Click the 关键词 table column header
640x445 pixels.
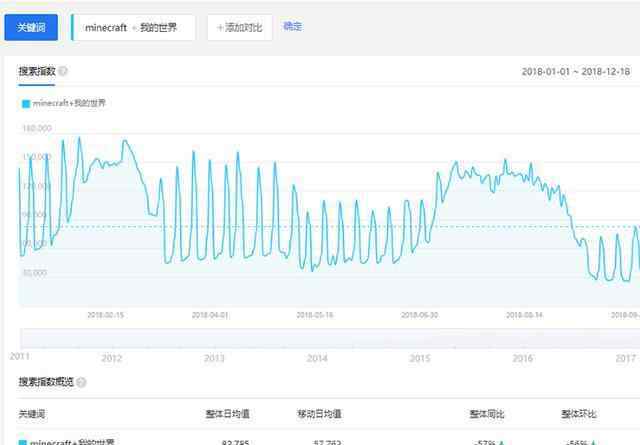pyautogui.click(x=31, y=414)
